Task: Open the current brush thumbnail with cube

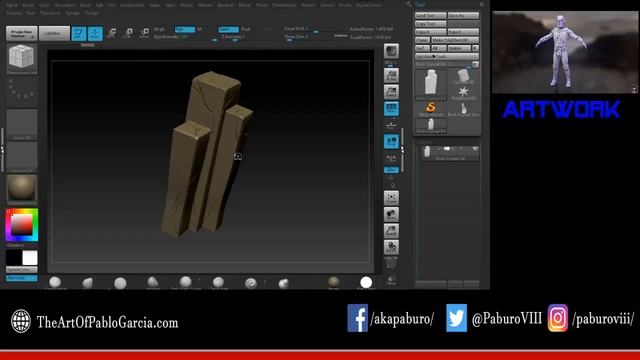Action: 22,58
